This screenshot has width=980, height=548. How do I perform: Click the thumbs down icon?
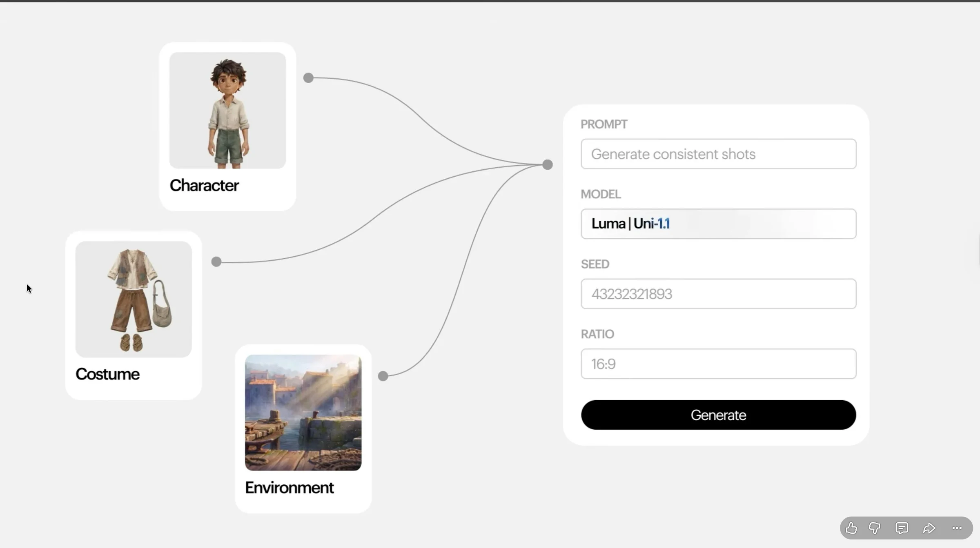click(x=875, y=528)
